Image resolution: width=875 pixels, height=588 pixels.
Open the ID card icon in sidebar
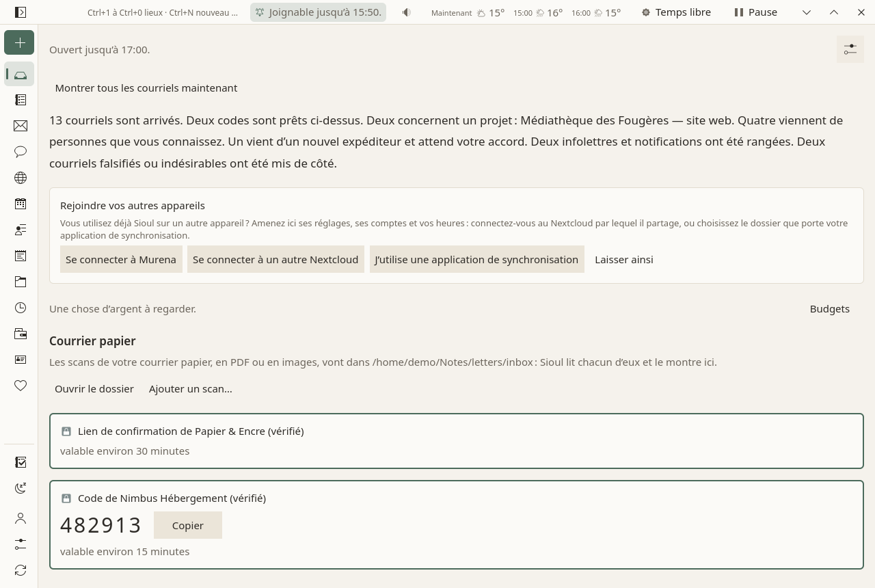[21, 360]
